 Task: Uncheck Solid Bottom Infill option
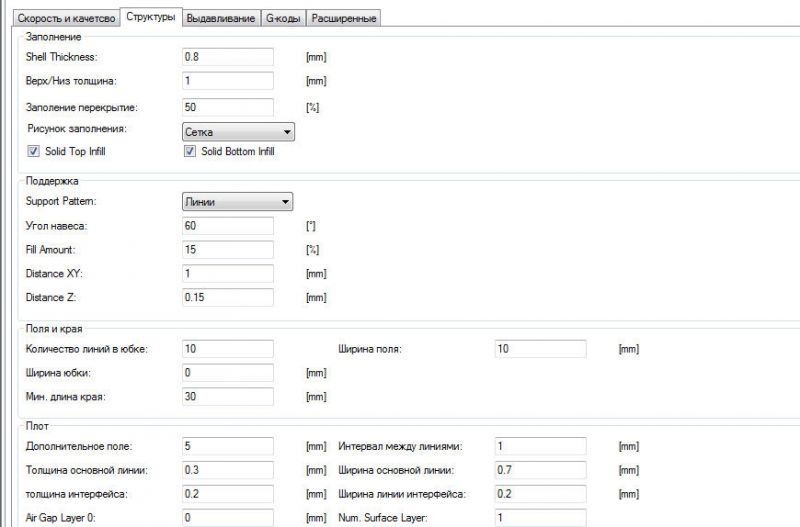click(x=189, y=151)
